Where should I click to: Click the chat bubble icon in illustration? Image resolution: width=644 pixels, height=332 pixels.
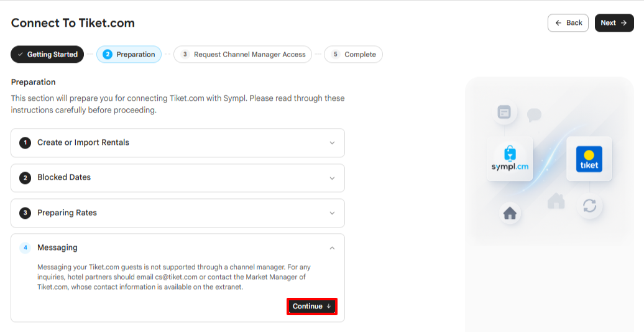coord(534,115)
